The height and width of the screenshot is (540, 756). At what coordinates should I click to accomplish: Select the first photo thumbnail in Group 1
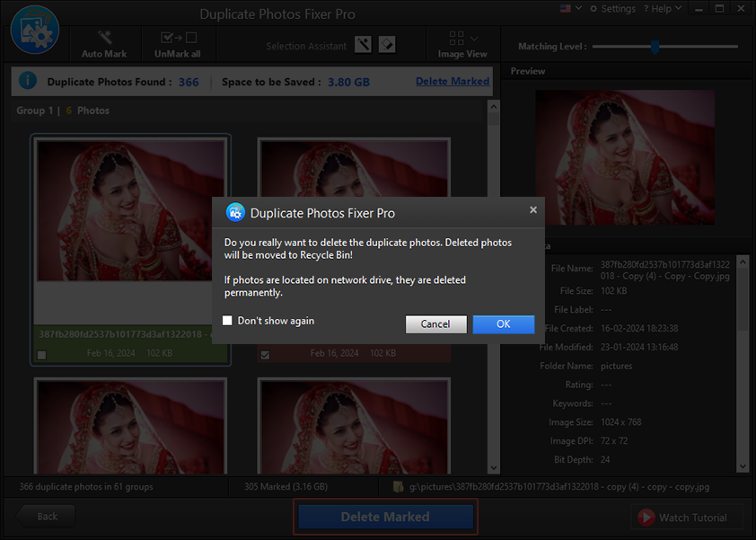point(131,210)
